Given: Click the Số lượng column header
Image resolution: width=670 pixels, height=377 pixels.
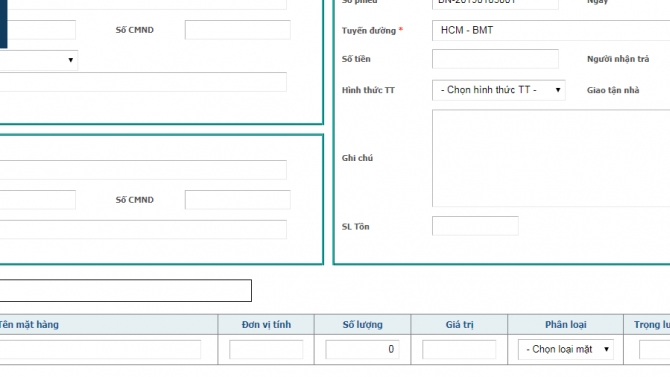Looking at the screenshot, I should [x=363, y=324].
